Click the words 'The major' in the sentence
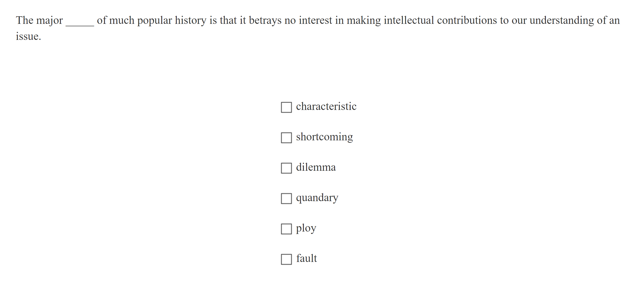 pos(39,20)
